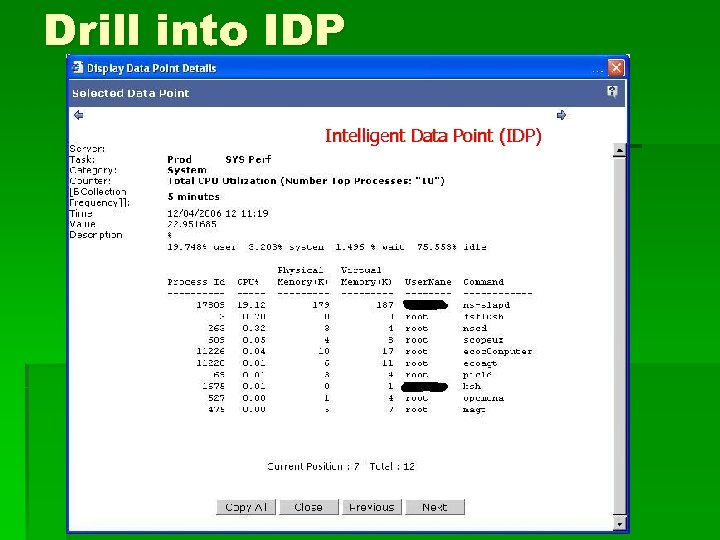
Task: Select the 'Total CPU Utilization' counter text
Action: [306, 181]
